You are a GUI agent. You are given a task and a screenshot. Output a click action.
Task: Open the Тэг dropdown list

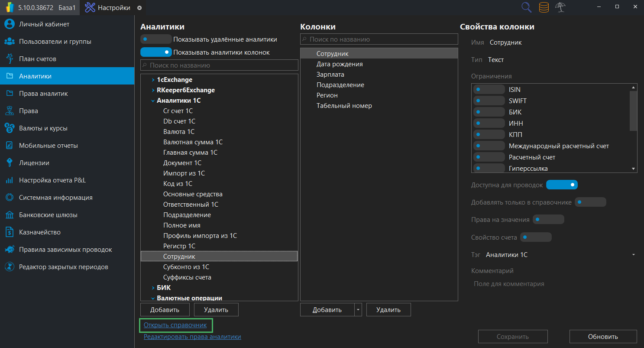633,255
